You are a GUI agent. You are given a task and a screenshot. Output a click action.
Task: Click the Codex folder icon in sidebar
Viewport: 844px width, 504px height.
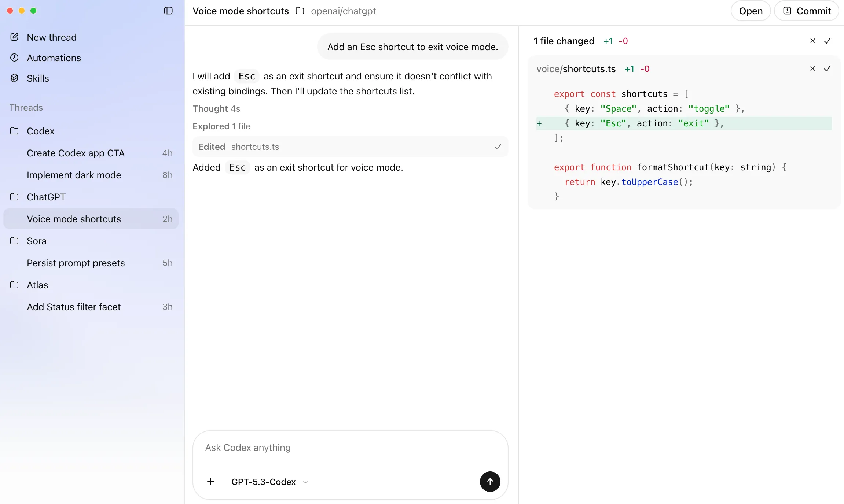(15, 131)
